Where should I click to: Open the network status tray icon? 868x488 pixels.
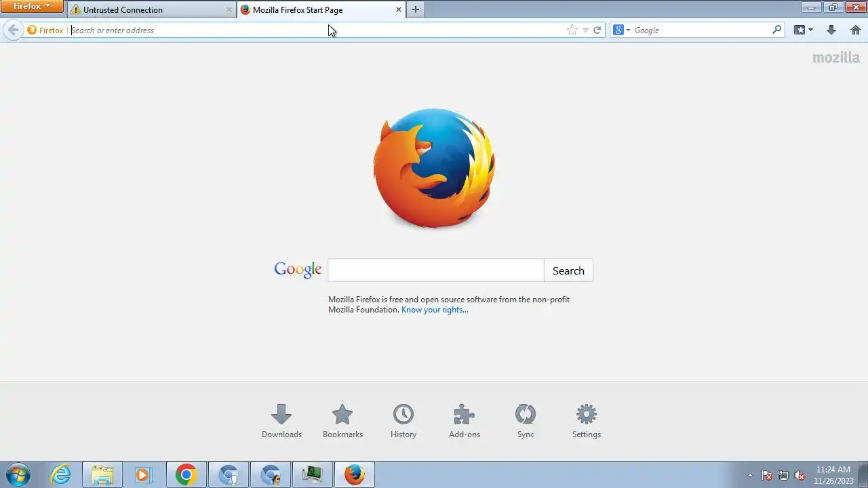783,475
